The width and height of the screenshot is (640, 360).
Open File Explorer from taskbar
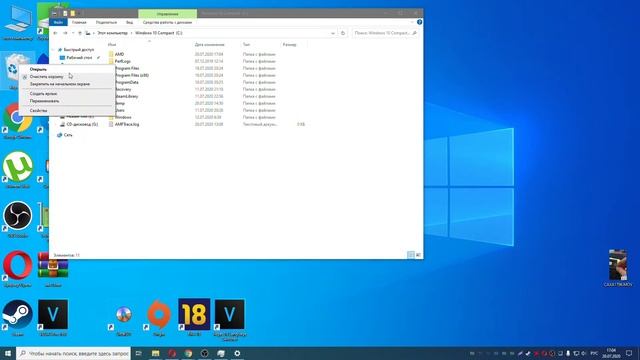coord(156,353)
